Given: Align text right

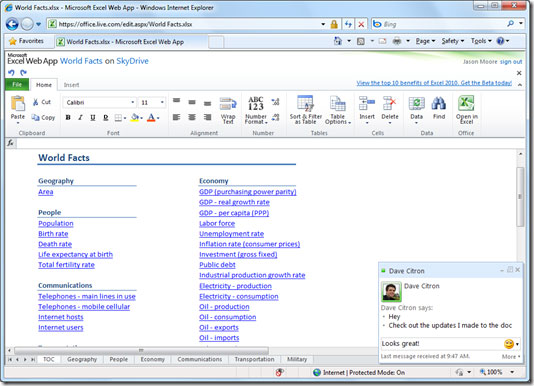Looking at the screenshot, I should click(x=207, y=118).
